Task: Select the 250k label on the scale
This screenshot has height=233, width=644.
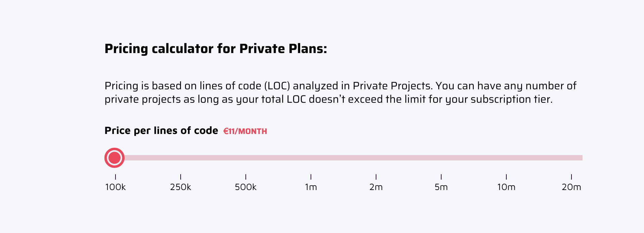Action: coord(180,187)
